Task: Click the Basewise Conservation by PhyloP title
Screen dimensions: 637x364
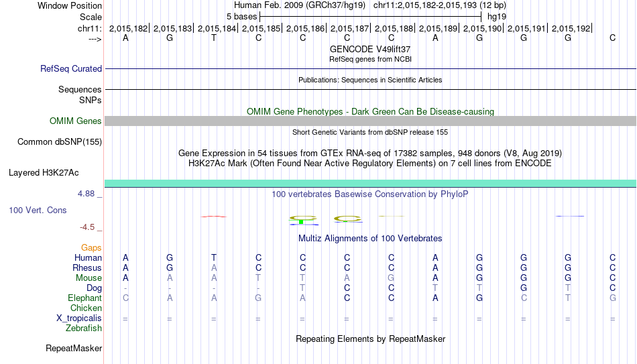Action: 370,194
